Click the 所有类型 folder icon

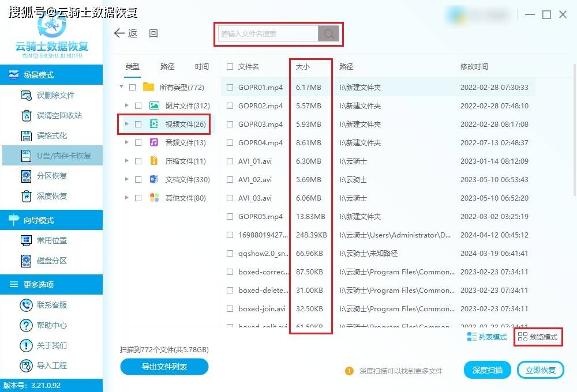[148, 87]
